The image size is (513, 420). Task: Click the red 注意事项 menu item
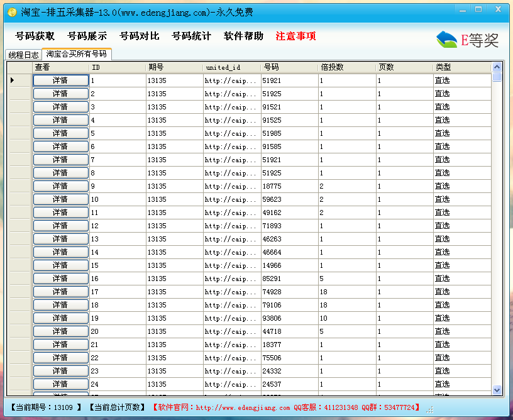pos(295,36)
